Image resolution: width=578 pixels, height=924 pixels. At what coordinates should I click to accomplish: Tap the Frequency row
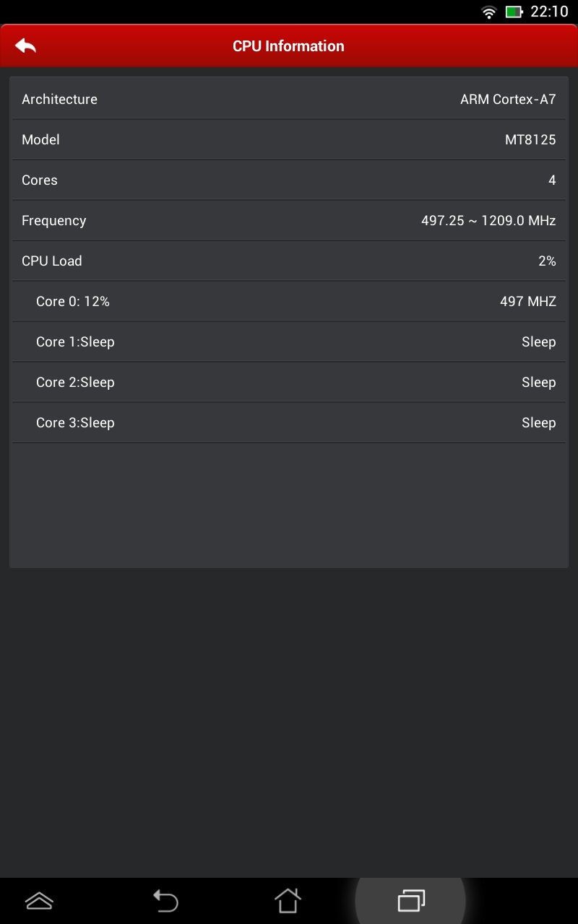click(289, 221)
